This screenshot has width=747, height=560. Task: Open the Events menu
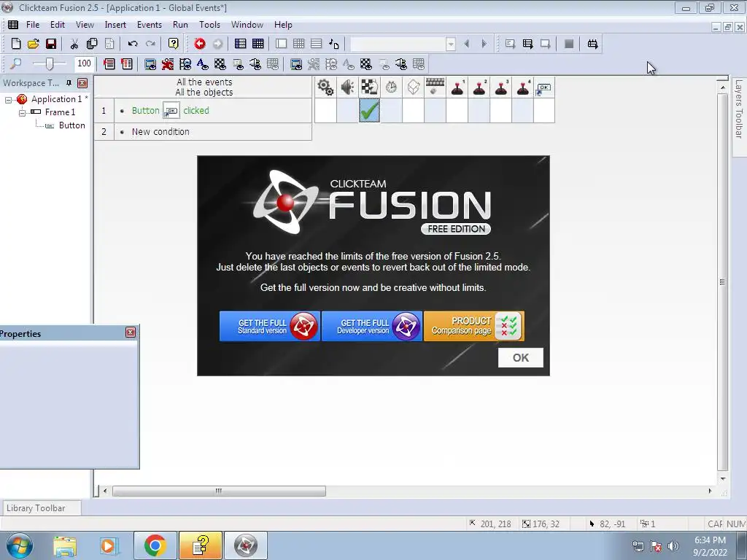tap(150, 25)
